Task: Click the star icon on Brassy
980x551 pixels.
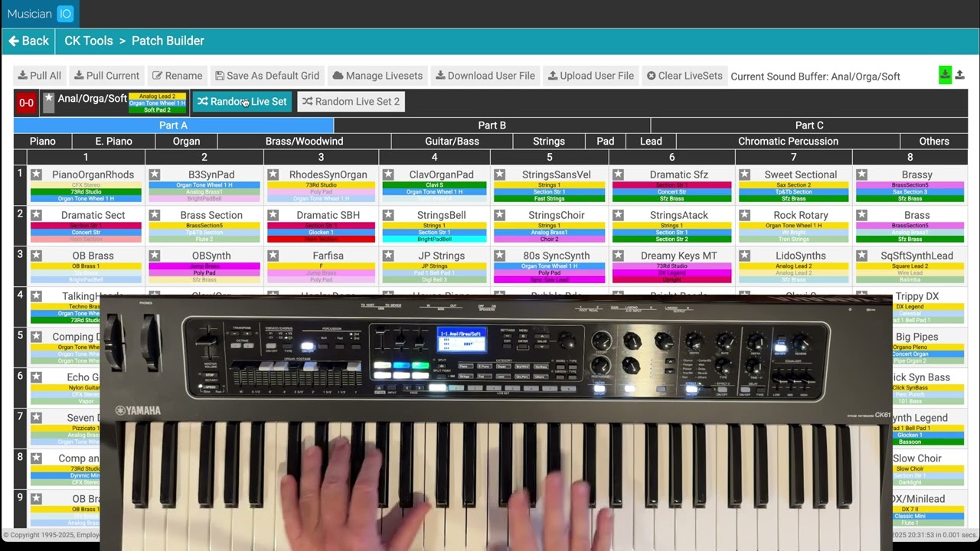Action: click(861, 174)
